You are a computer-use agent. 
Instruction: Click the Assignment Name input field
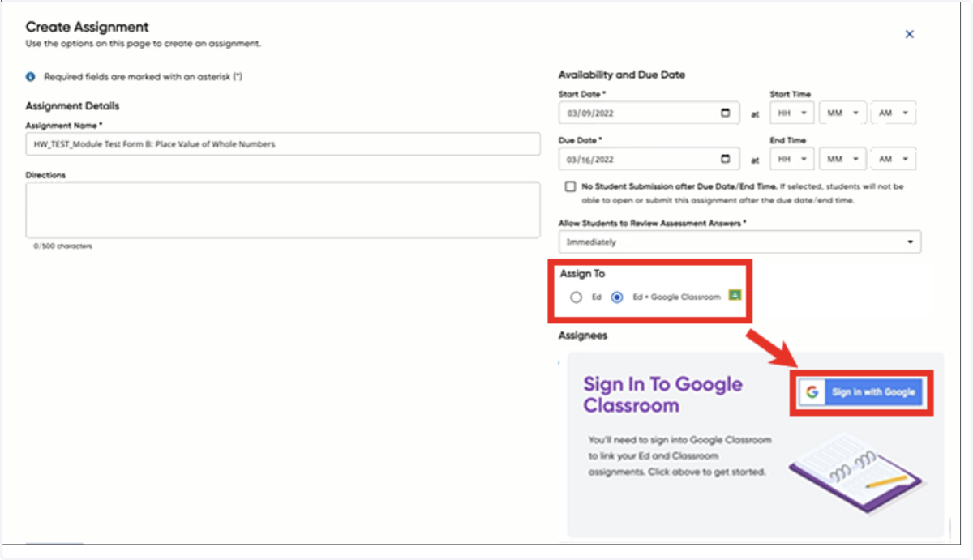(283, 144)
